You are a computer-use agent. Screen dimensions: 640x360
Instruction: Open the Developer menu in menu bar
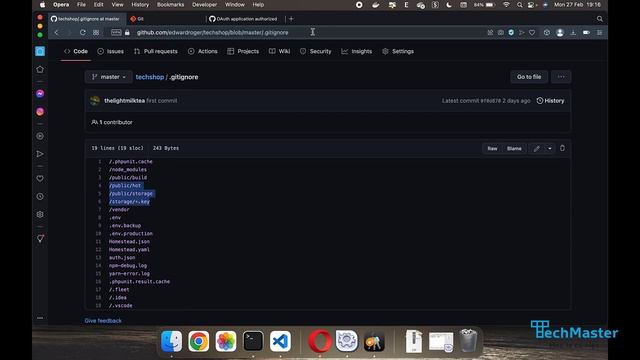point(204,5)
